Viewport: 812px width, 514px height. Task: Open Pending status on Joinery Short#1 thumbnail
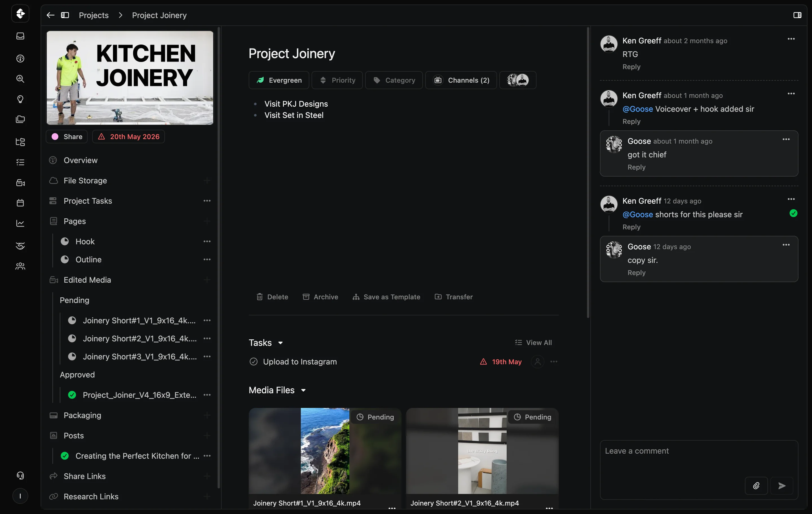pyautogui.click(x=375, y=417)
